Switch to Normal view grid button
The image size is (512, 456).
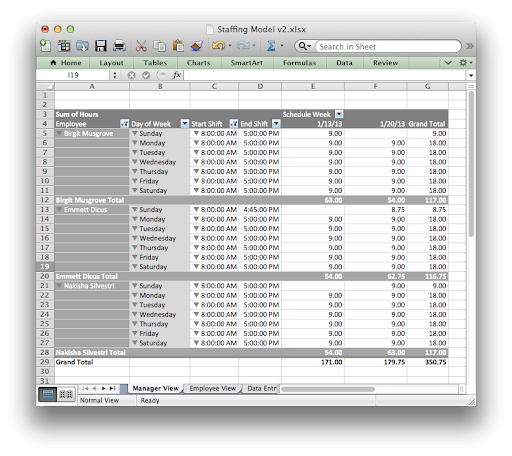(48, 395)
